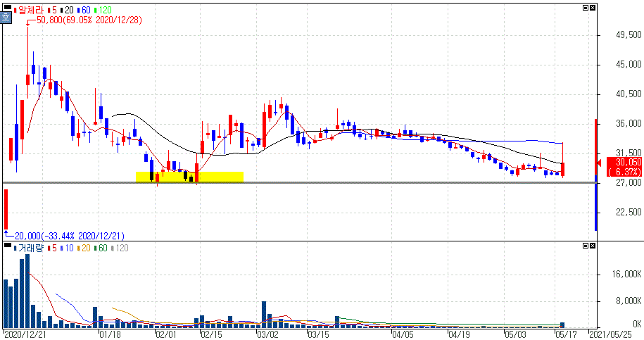Click the 6.37% change label
The image size is (644, 340).
[625, 172]
